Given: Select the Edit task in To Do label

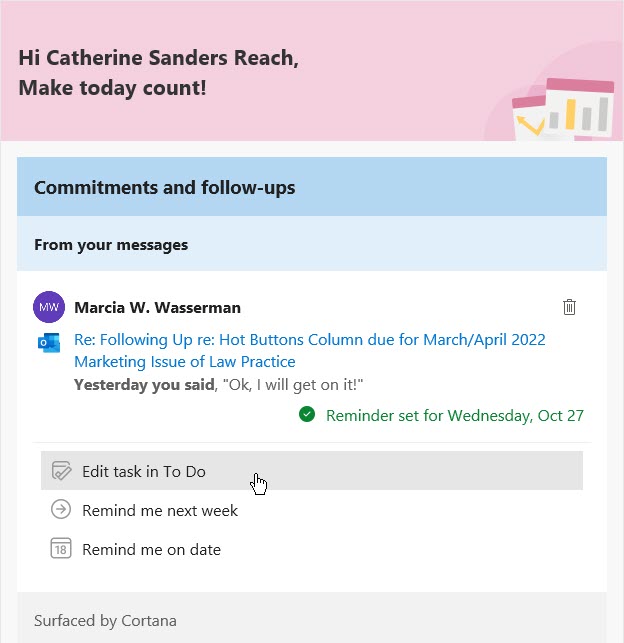Looking at the screenshot, I should pos(144,471).
